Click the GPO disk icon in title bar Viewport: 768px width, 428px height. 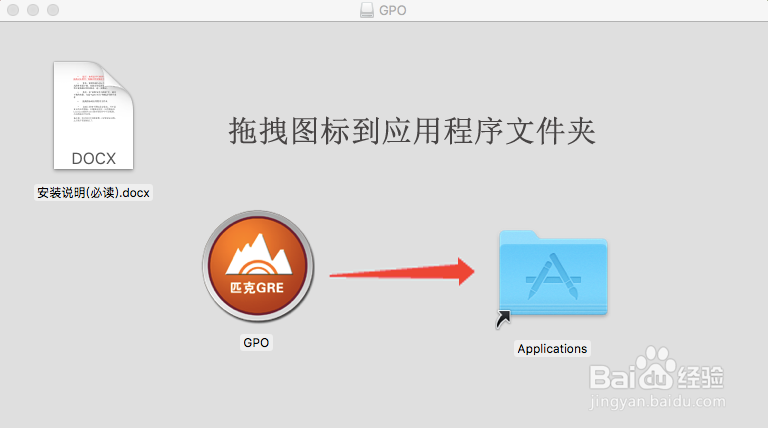pyautogui.click(x=366, y=10)
